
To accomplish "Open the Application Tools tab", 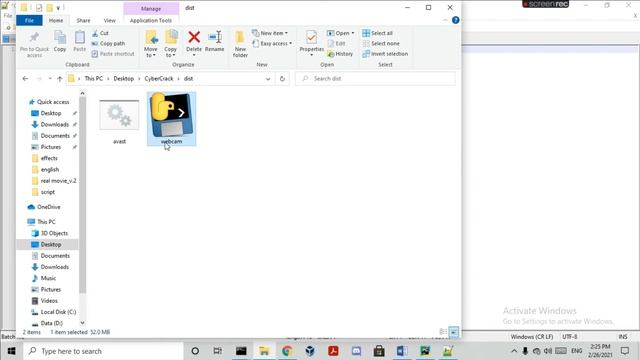I will (151, 20).
